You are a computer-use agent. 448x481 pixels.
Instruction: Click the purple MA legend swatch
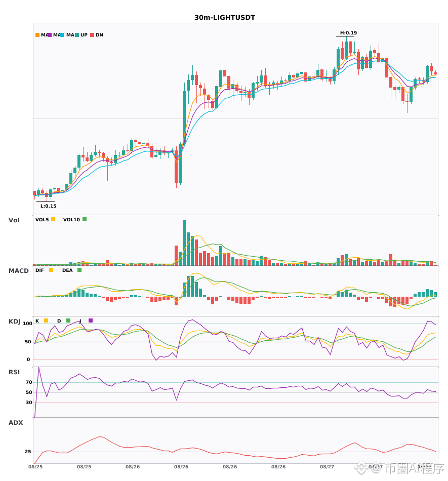click(50, 35)
